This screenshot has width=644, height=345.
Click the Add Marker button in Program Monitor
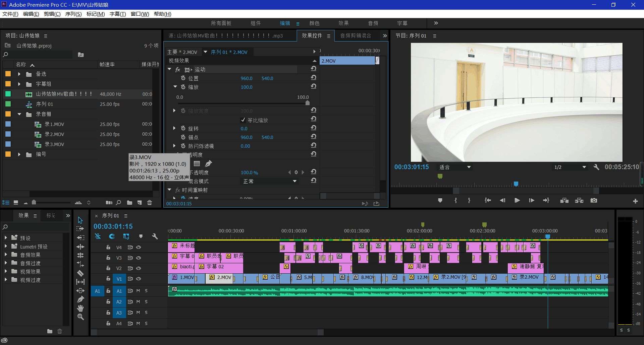click(440, 201)
